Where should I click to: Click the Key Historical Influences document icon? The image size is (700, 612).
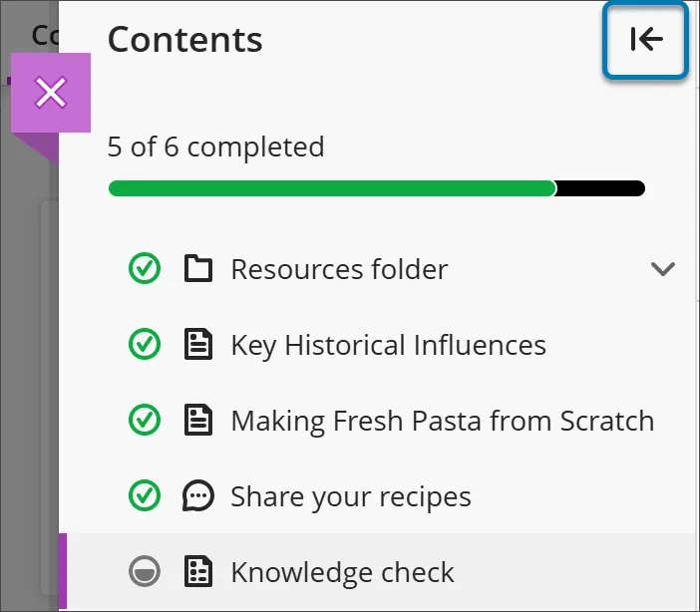click(199, 345)
